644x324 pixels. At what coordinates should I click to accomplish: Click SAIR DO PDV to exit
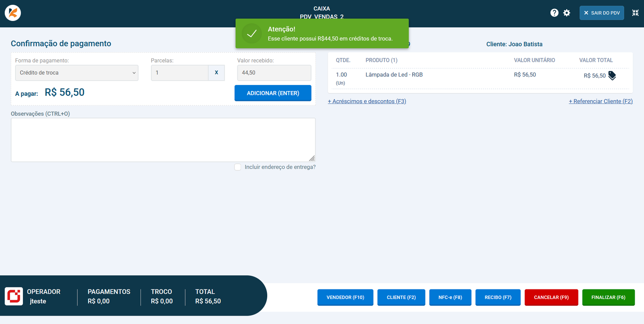[x=602, y=13]
